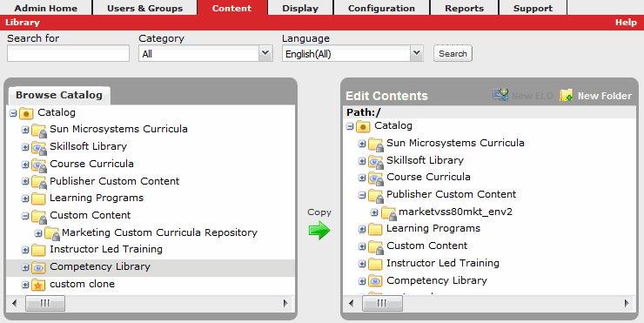Screen dimensions: 644x323
Task: Click the Search button
Action: 453,53
